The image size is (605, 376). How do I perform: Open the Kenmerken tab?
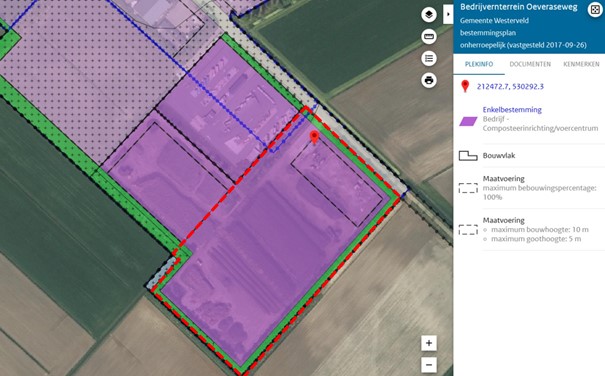click(x=581, y=64)
